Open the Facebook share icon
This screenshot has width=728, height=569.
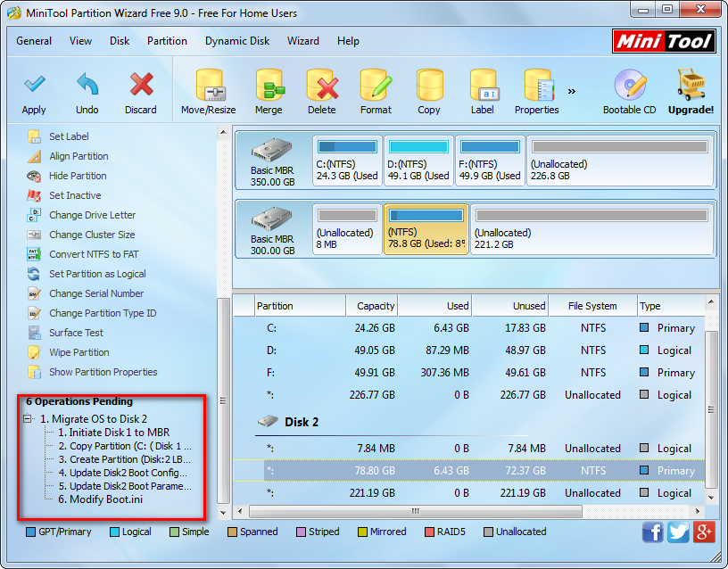pos(653,532)
